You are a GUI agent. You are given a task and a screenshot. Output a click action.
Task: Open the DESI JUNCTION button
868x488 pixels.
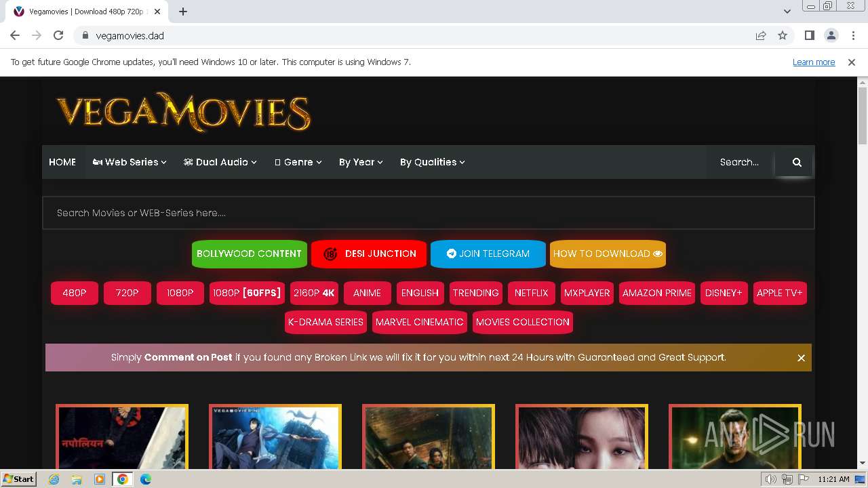(369, 253)
